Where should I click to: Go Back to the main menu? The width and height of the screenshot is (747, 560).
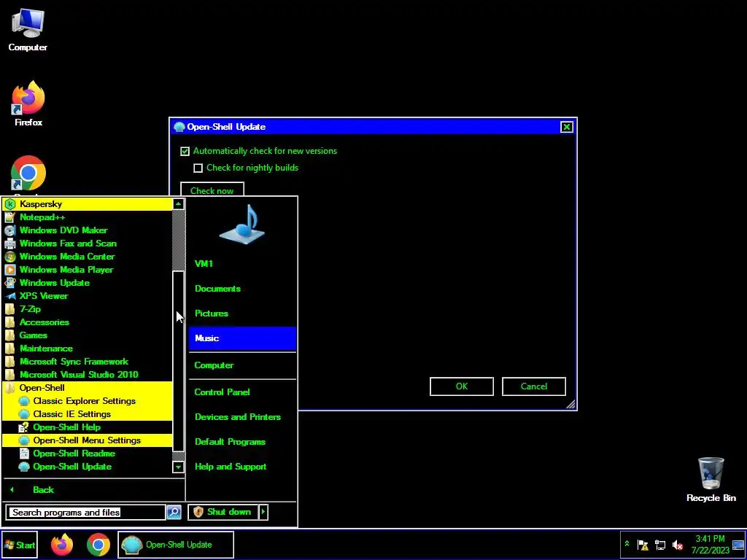coord(93,490)
